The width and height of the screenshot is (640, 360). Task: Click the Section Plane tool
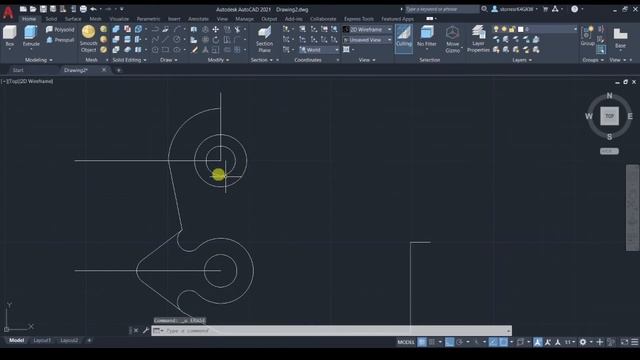[264, 39]
